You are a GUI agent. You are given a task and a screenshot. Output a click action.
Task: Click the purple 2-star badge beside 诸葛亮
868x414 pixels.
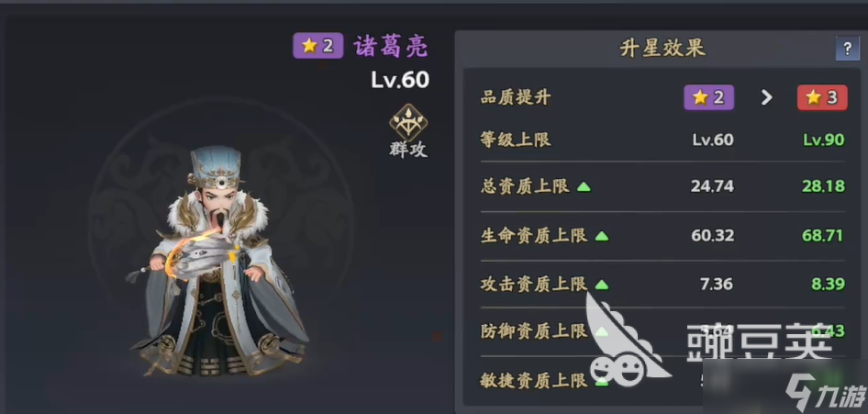(x=317, y=46)
